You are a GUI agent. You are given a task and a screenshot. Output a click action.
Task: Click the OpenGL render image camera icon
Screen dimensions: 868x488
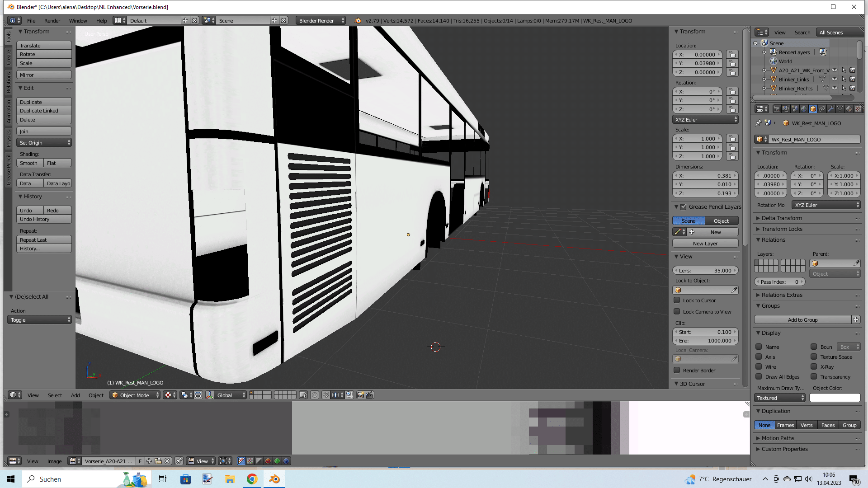click(360, 395)
